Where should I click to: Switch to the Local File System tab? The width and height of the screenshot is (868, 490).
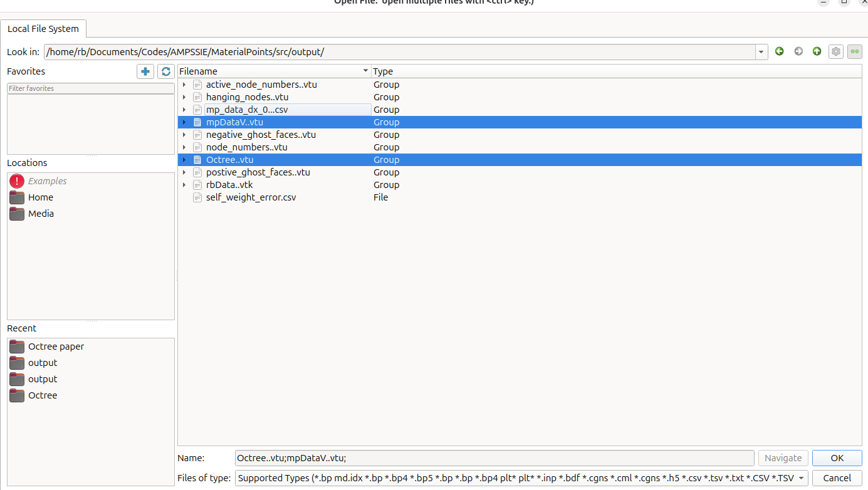(43, 29)
